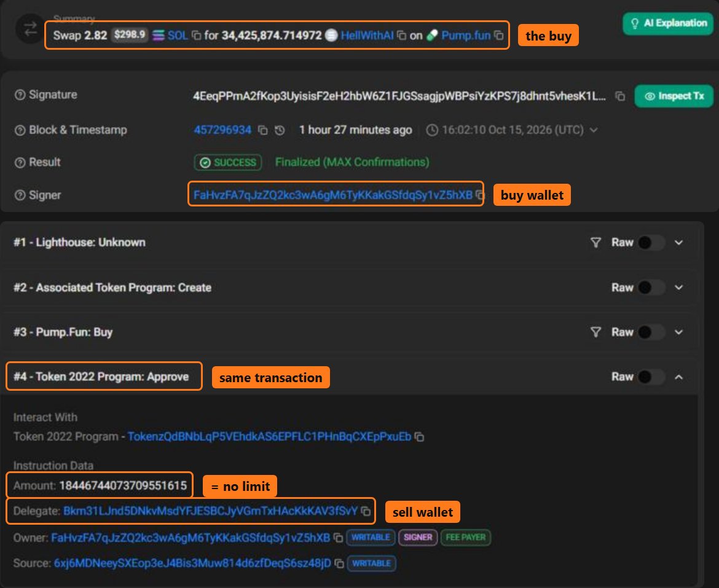The width and height of the screenshot is (719, 588).
Task: Click the Amount value 18446744073709551615
Action: 123,485
